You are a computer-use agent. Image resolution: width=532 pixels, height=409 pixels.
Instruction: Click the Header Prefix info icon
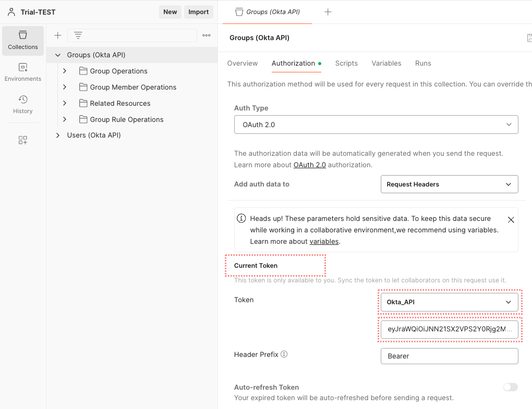coord(284,354)
